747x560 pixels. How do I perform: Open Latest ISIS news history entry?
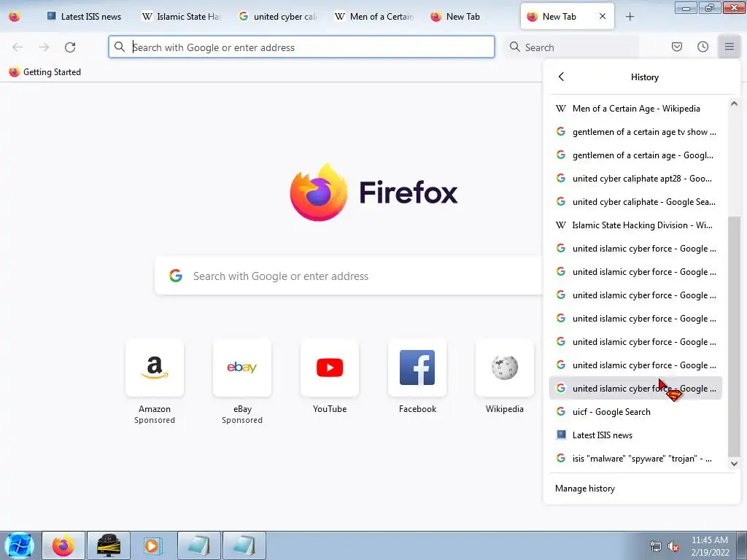(x=635, y=435)
